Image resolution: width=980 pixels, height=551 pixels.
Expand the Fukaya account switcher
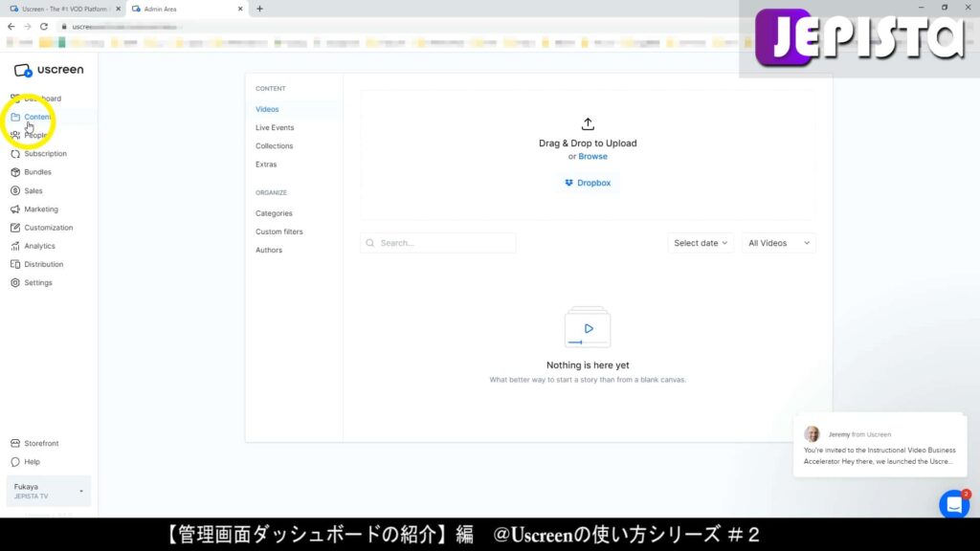click(48, 491)
